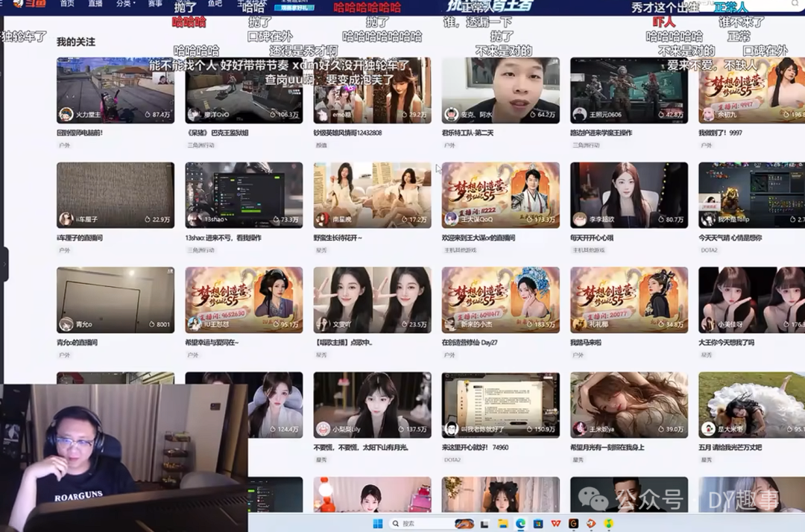Click the search icon at the header's right end
The image size is (805, 532).
pyautogui.click(x=795, y=4)
